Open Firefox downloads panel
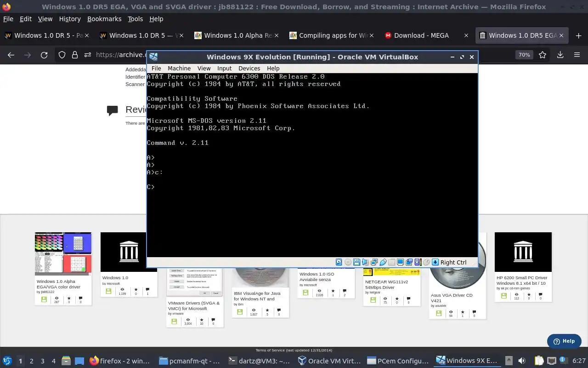Screen dimensions: 588x368 tap(560, 55)
